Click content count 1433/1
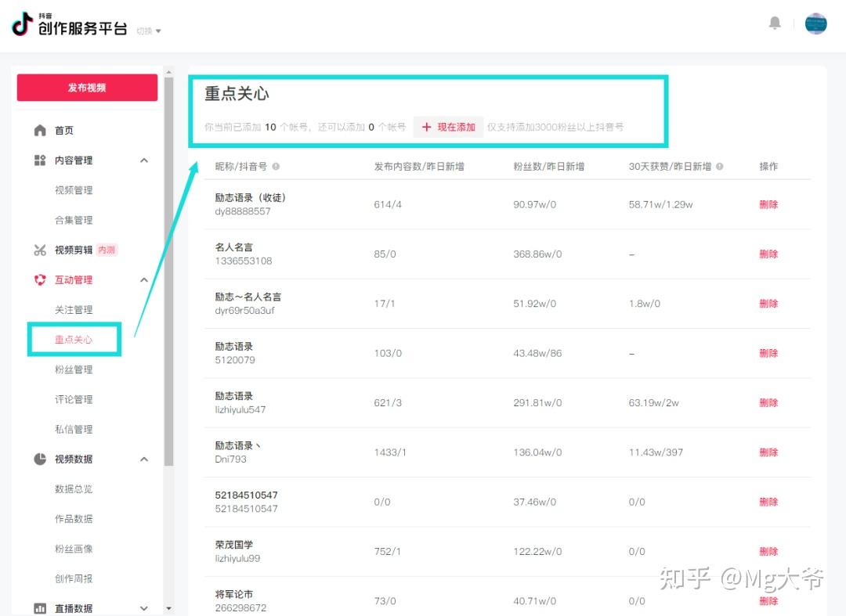Screen dimensions: 846x616 (x=389, y=452)
